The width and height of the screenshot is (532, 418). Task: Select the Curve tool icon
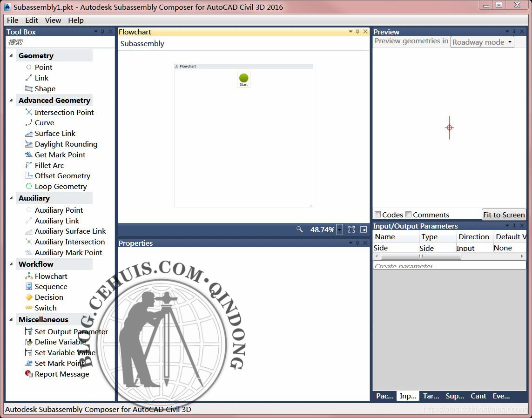pyautogui.click(x=29, y=122)
